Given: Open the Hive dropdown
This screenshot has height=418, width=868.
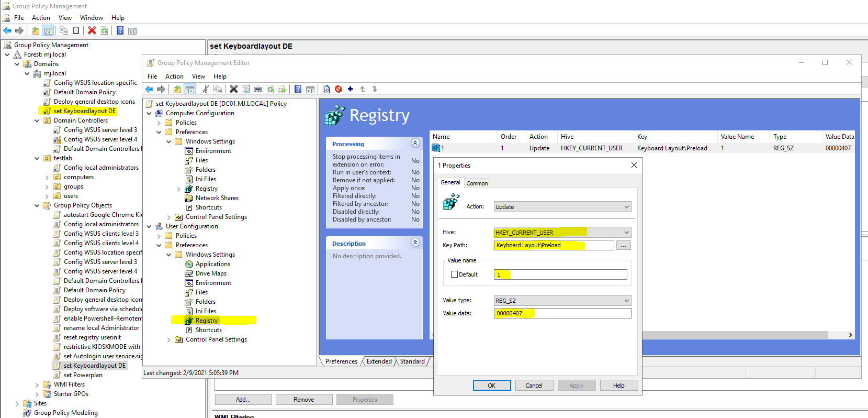Looking at the screenshot, I should (562, 233).
